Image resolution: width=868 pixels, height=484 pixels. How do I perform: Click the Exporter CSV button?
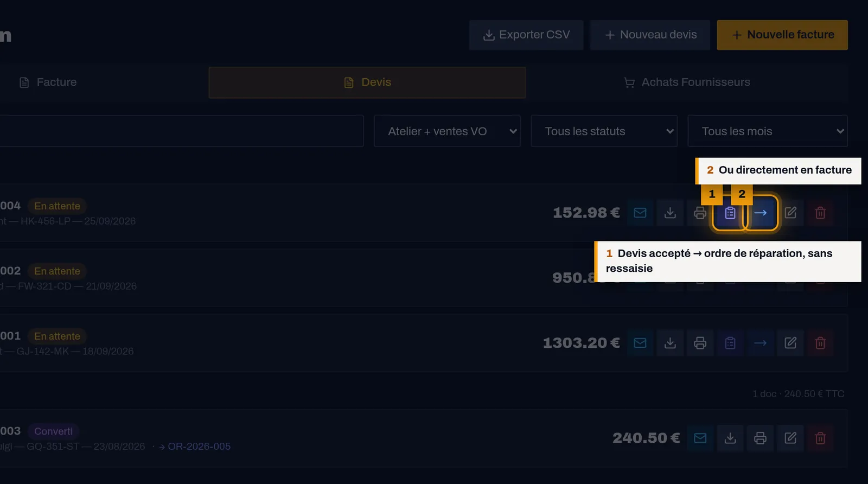(x=526, y=35)
